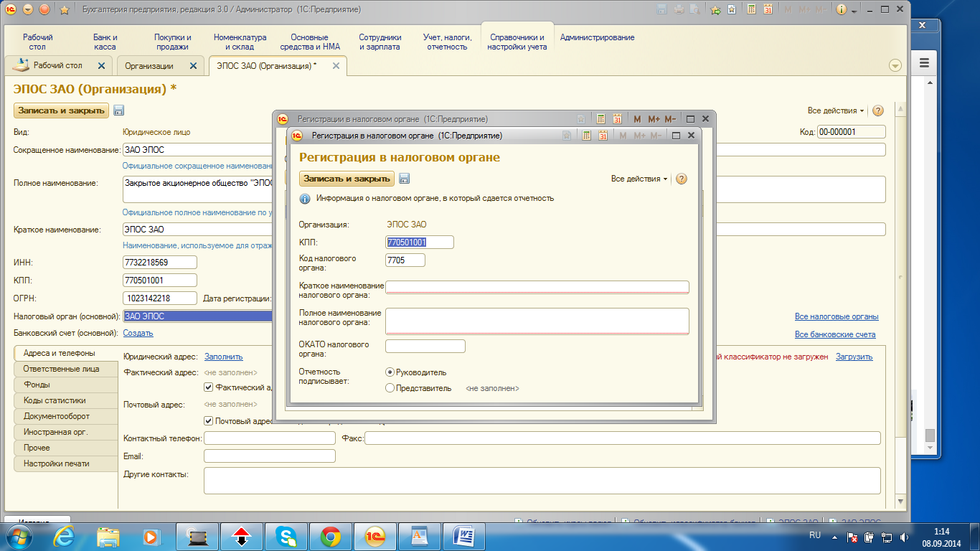Screen dimensions: 980x551
Task: Switch to 1C application in taskbar
Action: tap(375, 536)
